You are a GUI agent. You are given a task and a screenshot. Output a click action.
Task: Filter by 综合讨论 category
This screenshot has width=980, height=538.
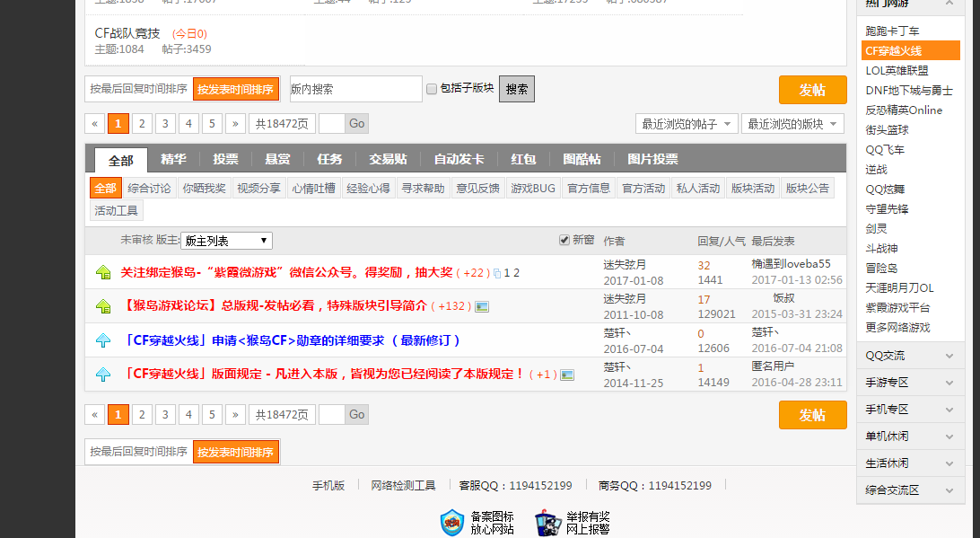click(149, 188)
